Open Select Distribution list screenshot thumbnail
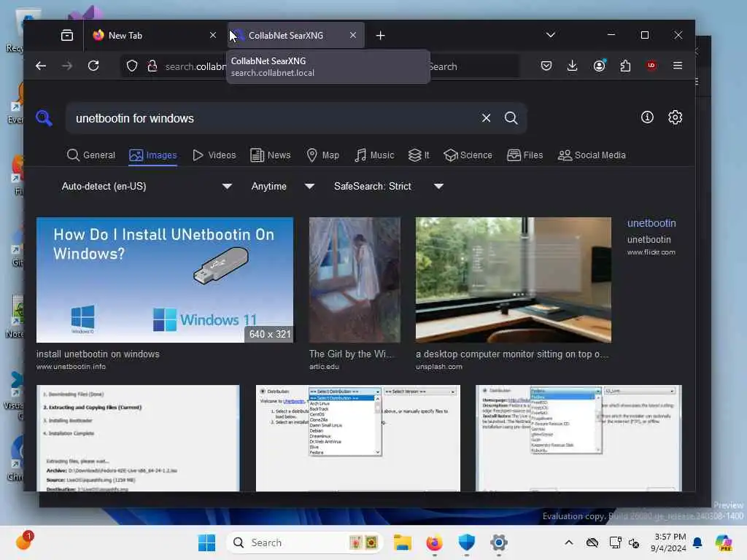 pos(358,438)
